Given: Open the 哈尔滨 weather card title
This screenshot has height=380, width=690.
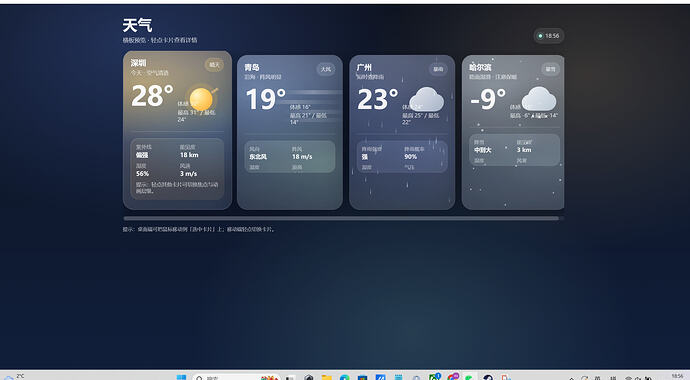Looking at the screenshot, I should point(480,67).
